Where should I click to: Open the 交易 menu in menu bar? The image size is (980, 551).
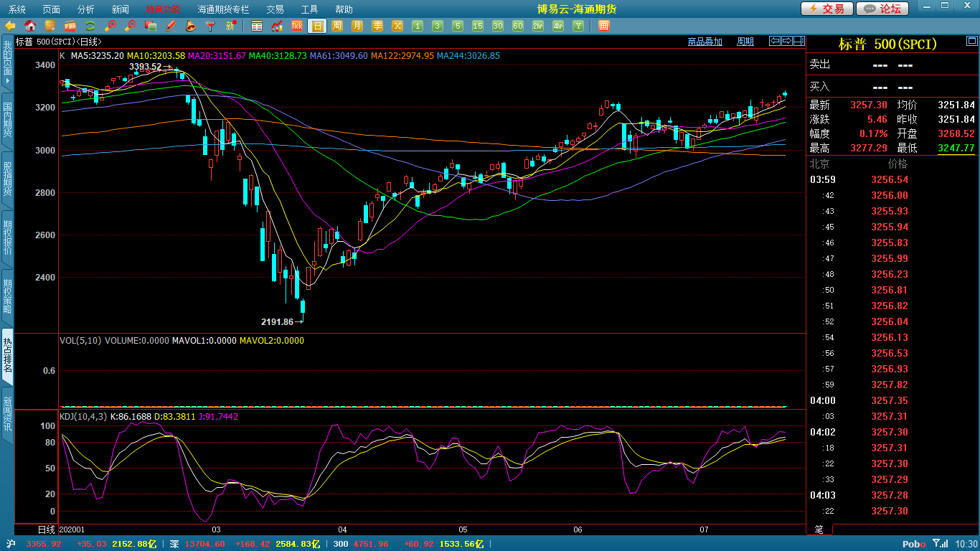pos(275,9)
